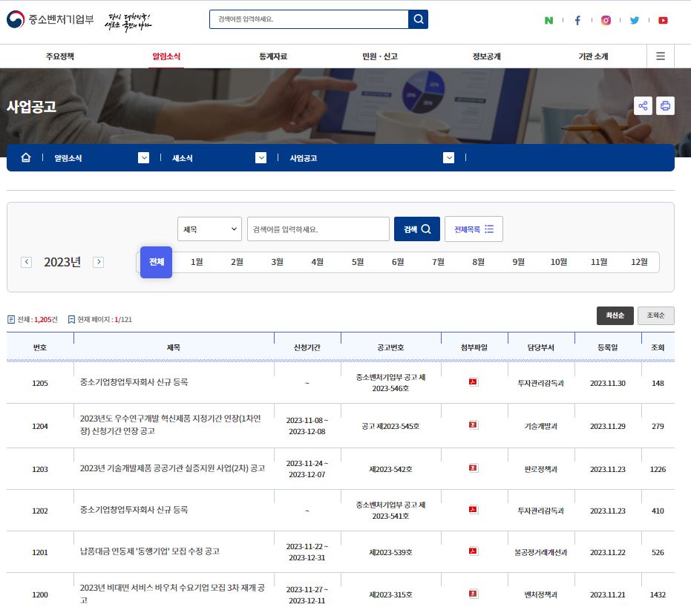
Task: Open the Facebook icon in the header
Action: (x=577, y=21)
